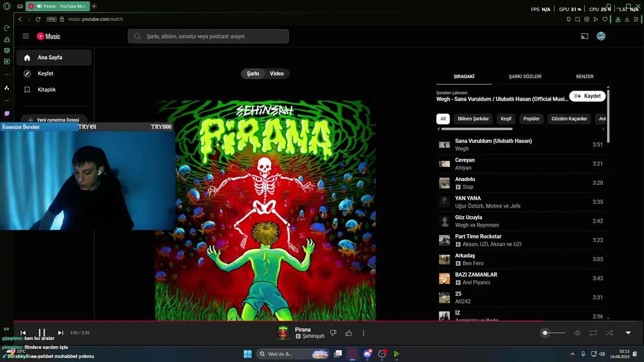Select the Bilinen Şarkılar chip
The height and width of the screenshot is (362, 644).
coord(473,119)
